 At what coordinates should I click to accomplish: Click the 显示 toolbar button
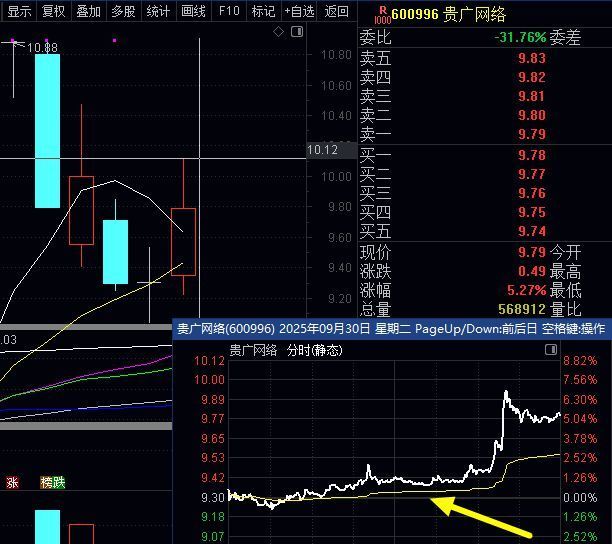click(x=20, y=11)
